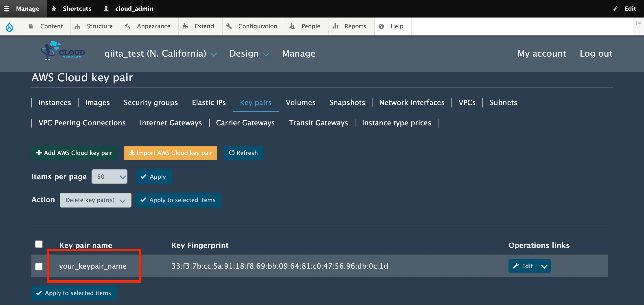644x305 pixels.
Task: Switch to the Elastic IPs tab
Action: 209,103
